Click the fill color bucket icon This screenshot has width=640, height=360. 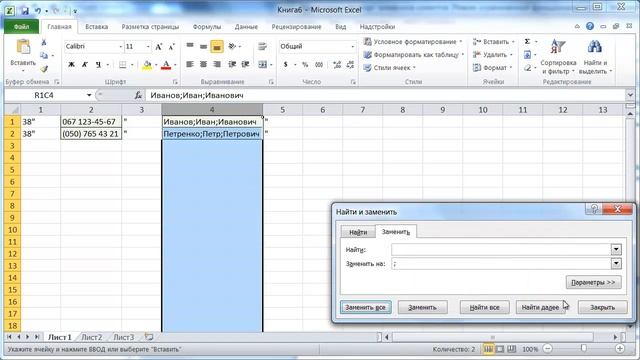(x=147, y=65)
